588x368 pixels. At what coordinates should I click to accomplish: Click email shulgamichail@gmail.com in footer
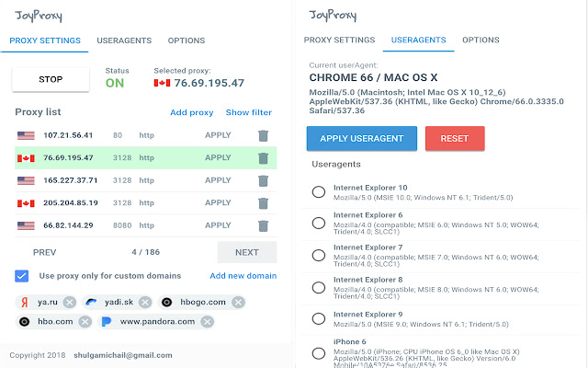(x=123, y=355)
